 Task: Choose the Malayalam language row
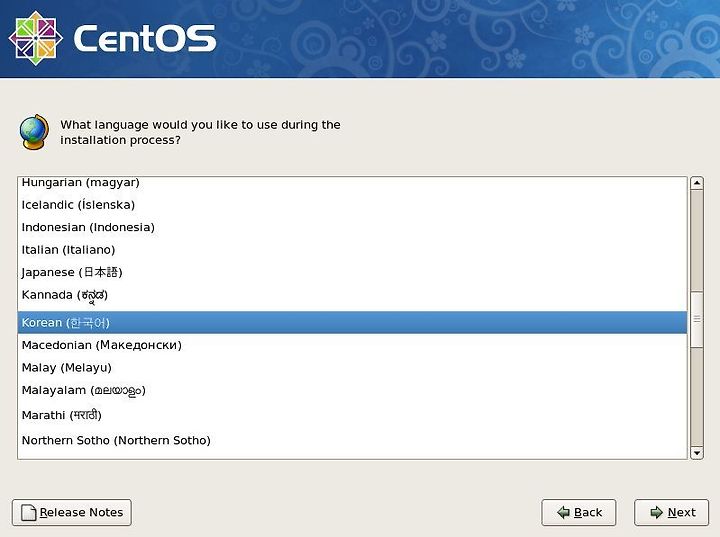pos(352,390)
